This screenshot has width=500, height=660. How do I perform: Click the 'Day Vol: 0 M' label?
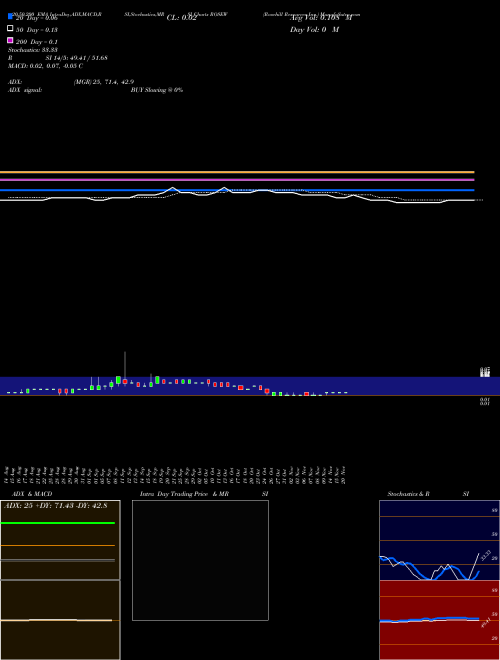coord(314,29)
